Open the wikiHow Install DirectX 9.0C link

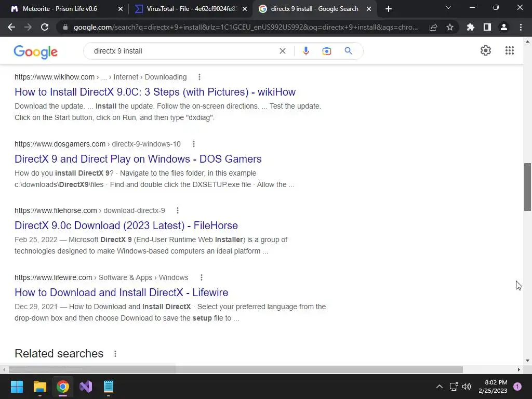pyautogui.click(x=155, y=92)
